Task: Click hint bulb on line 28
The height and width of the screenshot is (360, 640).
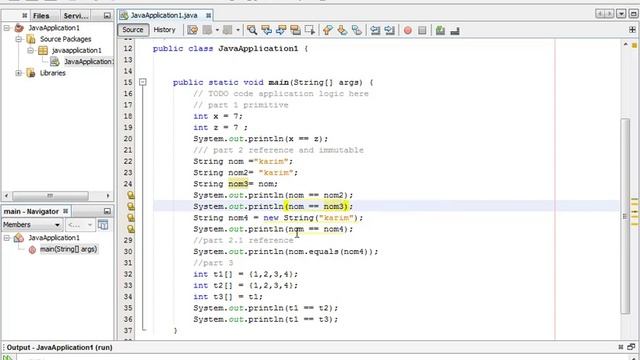Action: [x=131, y=229]
